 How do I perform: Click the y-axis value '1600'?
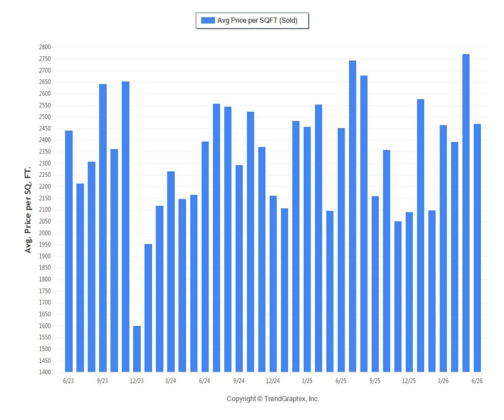[x=45, y=326]
